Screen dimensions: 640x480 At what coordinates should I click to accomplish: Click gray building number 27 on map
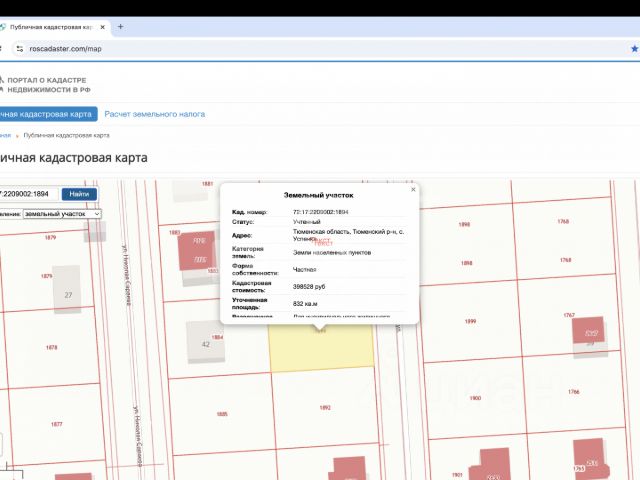click(x=68, y=290)
